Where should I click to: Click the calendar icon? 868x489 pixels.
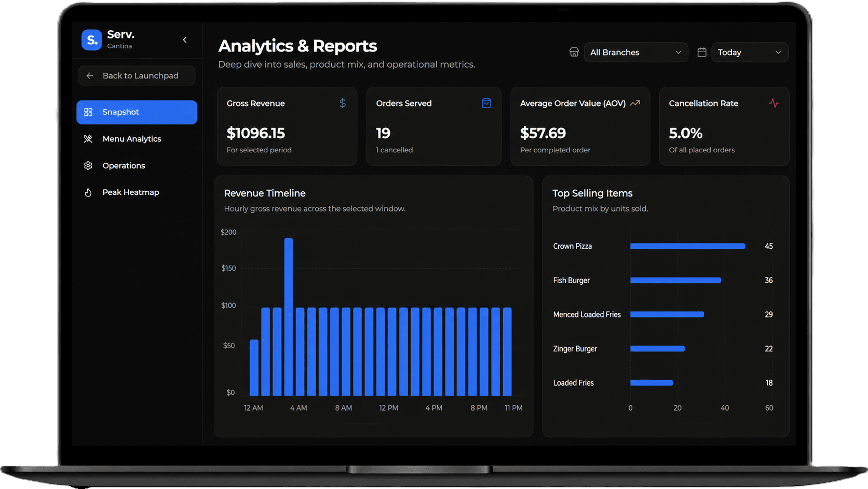tap(702, 52)
